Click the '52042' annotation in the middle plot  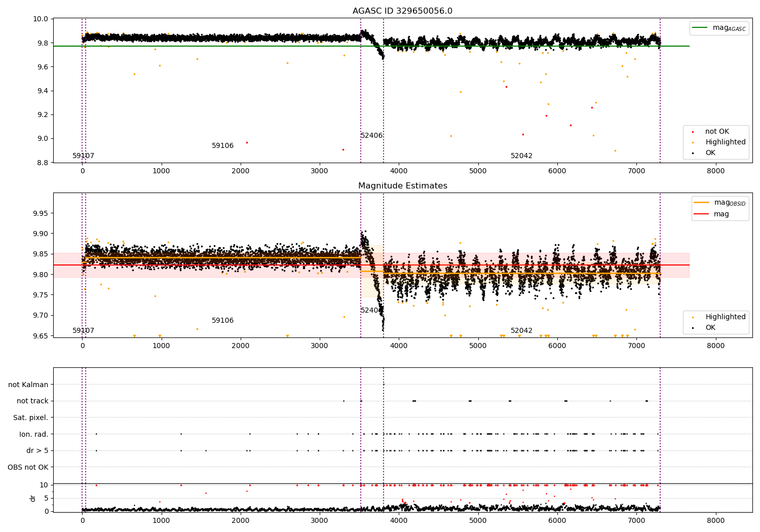click(521, 331)
